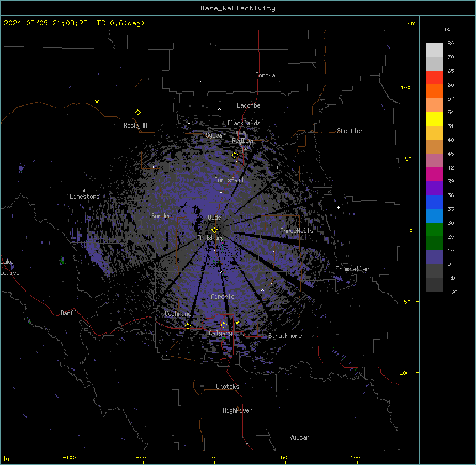Viewport: 476px width, 465px height.
Task: Select the magenta 42 dBZ legend swatch
Action: click(434, 174)
